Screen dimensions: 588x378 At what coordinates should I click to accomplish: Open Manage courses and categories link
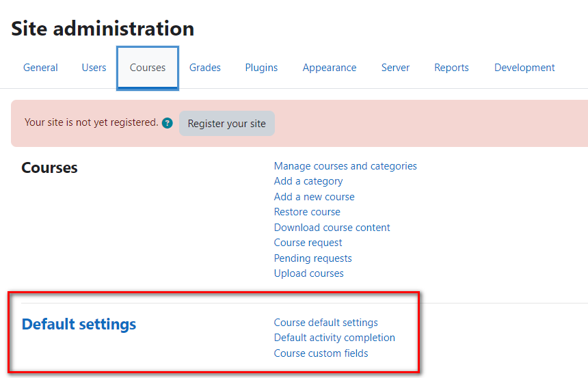click(x=345, y=165)
